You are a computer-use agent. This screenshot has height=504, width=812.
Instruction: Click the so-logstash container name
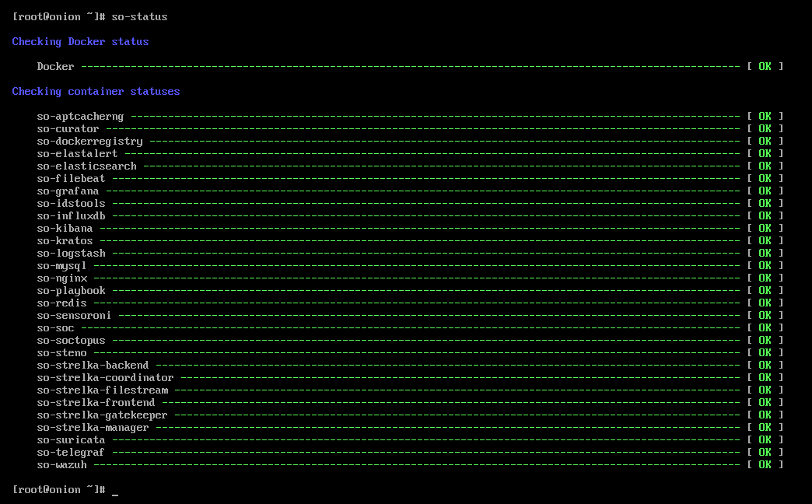coord(71,254)
